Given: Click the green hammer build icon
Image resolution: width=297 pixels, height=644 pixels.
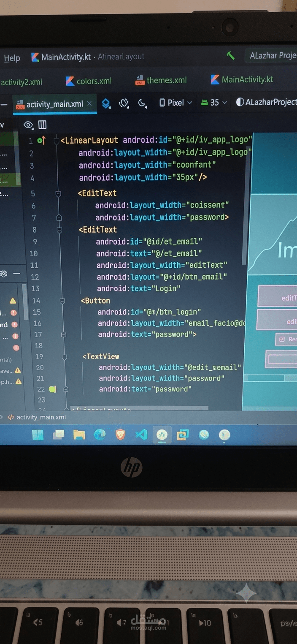Looking at the screenshot, I should (x=230, y=56).
